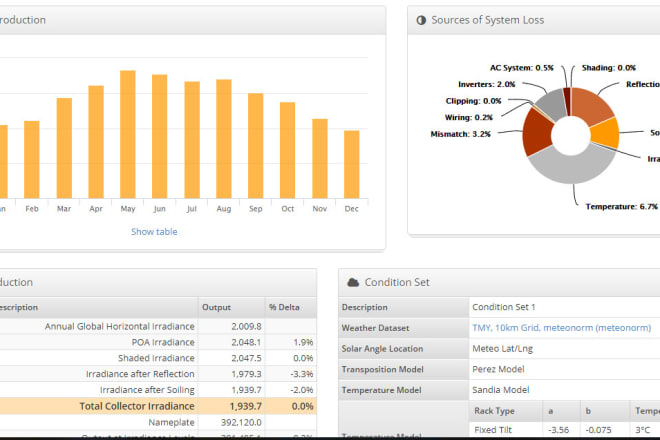The image size is (660, 440).
Task: Select the 'Shading: 0.0%' chart label
Action: click(x=609, y=68)
